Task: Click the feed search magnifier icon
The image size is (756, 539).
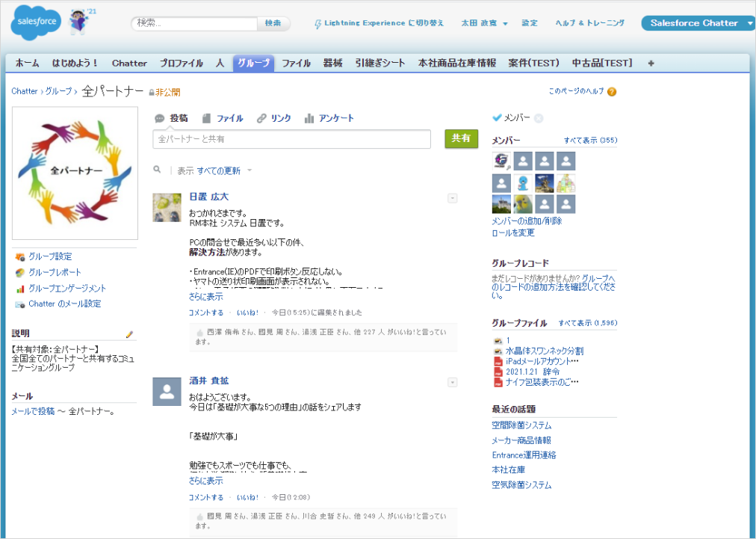Action: (157, 170)
